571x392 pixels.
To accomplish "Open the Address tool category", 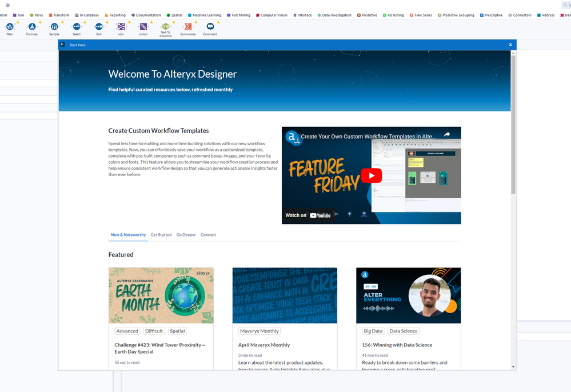I will (546, 15).
